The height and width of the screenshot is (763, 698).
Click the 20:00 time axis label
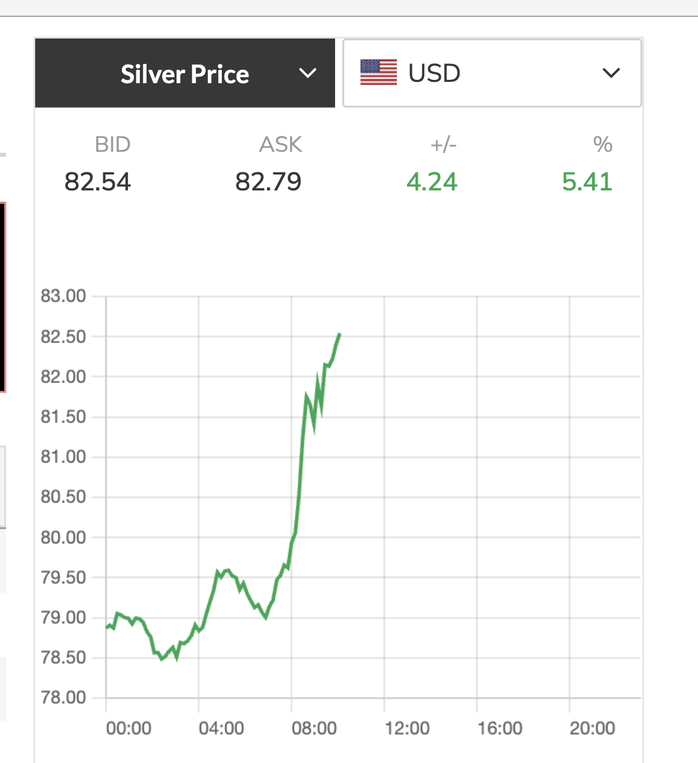click(x=592, y=729)
